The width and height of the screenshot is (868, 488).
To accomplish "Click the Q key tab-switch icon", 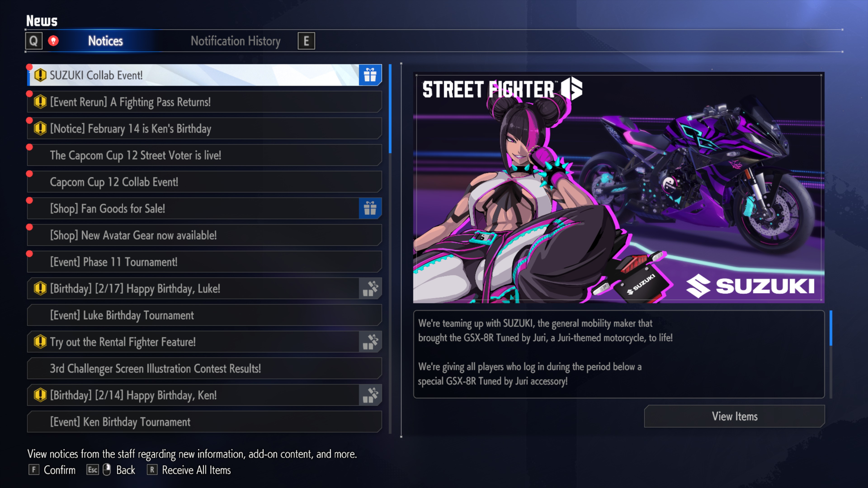I will (x=34, y=41).
